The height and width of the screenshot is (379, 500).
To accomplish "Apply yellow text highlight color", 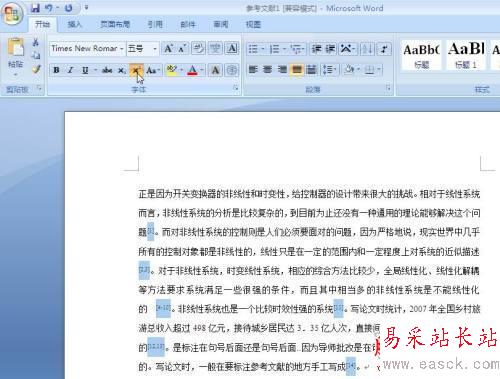I will [172, 70].
